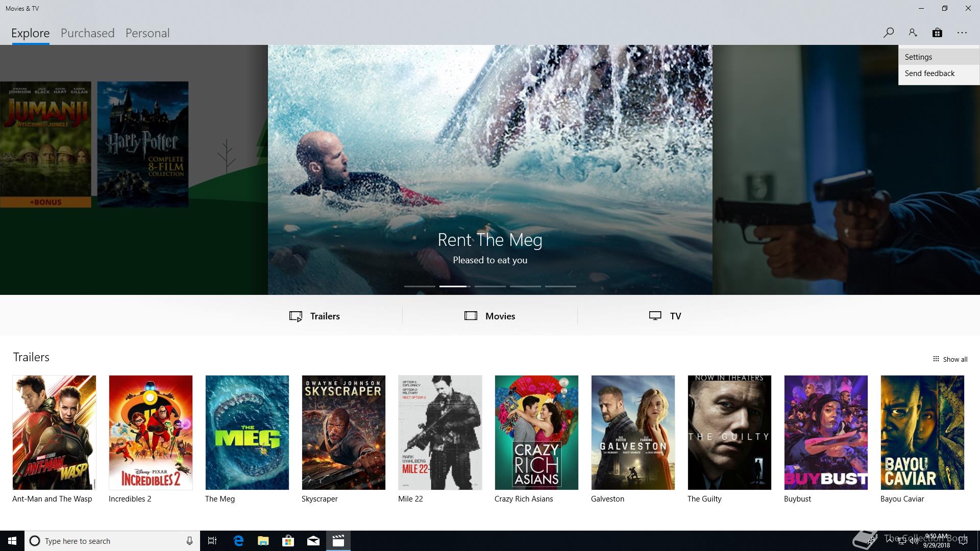Viewport: 980px width, 551px height.
Task: Click the 'Incredibles 2' title text
Action: 130,499
